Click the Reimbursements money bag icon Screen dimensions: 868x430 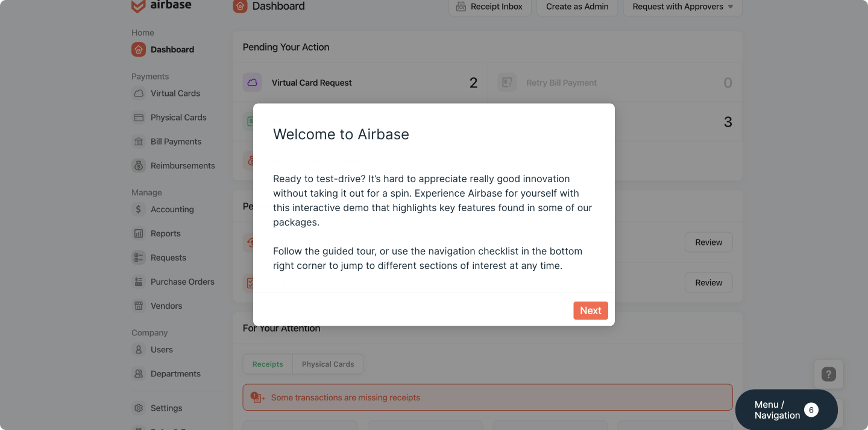(x=139, y=166)
